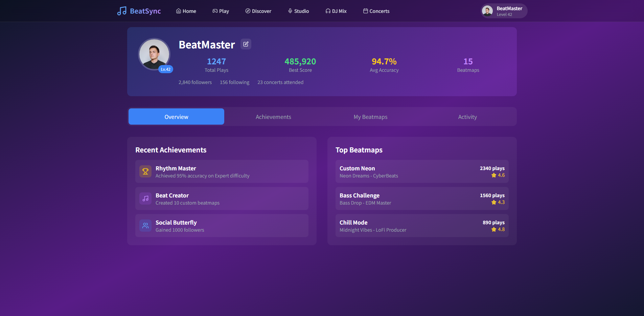
Task: Click the Social Butterfly achievement title
Action: tap(176, 223)
